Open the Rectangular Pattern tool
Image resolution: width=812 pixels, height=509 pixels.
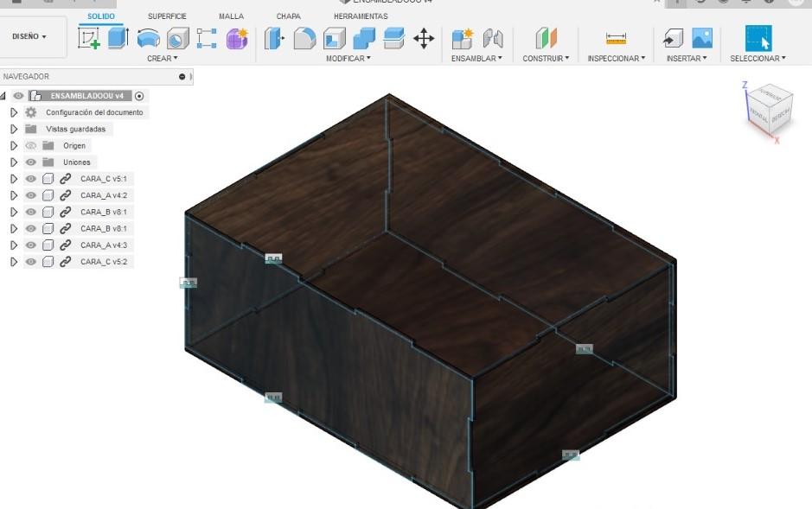(x=207, y=39)
